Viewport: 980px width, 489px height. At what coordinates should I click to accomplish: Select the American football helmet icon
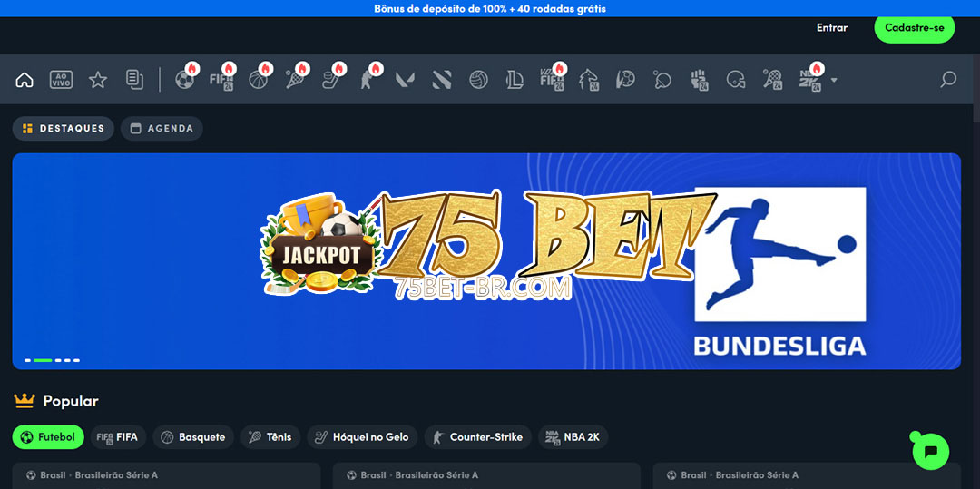click(x=736, y=80)
